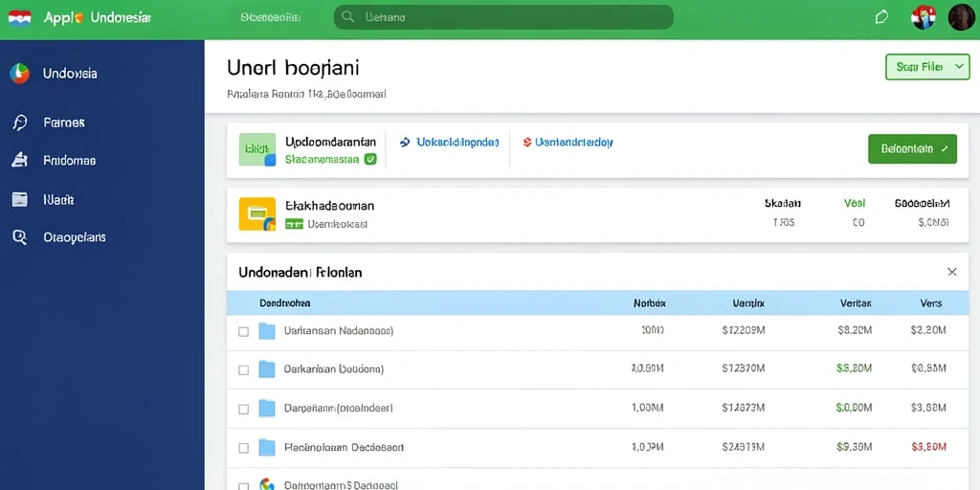Image resolution: width=980 pixels, height=490 pixels.
Task: Open Fnidornaa in the sidebar
Action: point(69,161)
